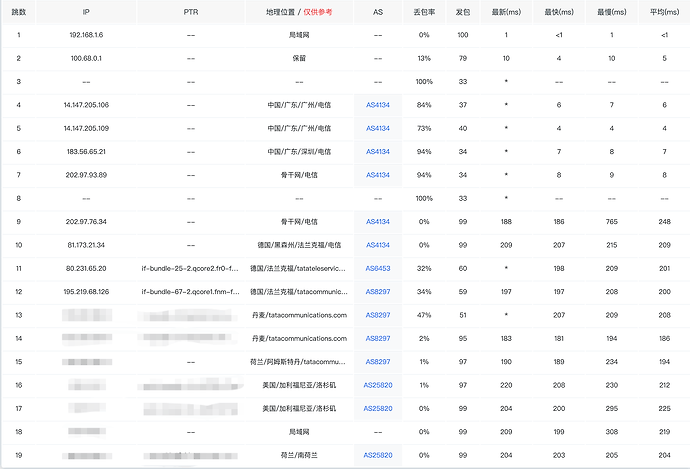This screenshot has width=690, height=469.
Task: Select the IP 100.68.0.1
Action: [x=86, y=58]
